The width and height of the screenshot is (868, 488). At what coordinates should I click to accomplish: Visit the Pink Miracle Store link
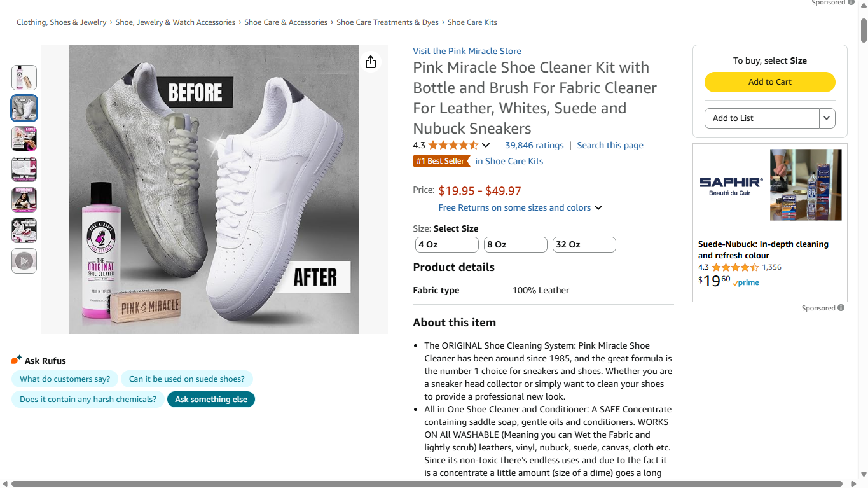[x=467, y=51]
